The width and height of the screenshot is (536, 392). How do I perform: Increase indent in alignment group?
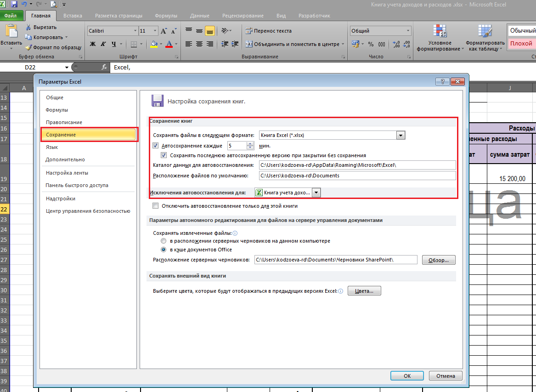[235, 44]
